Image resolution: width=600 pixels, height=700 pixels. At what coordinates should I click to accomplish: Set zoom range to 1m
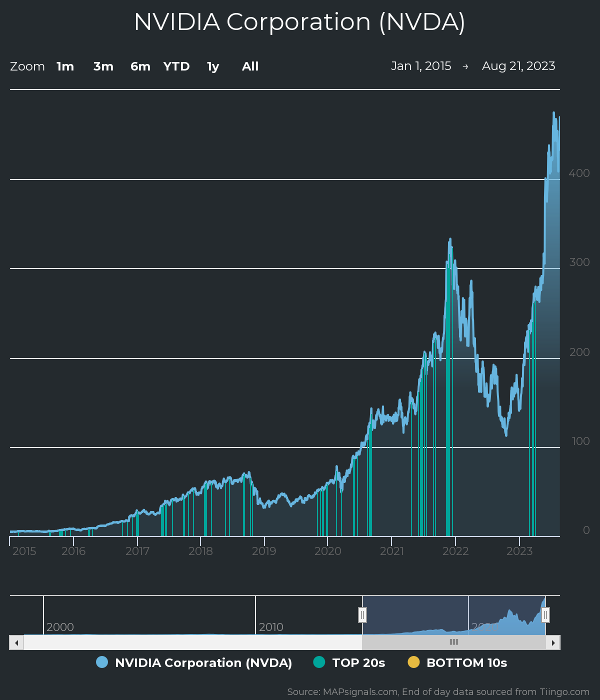[65, 66]
